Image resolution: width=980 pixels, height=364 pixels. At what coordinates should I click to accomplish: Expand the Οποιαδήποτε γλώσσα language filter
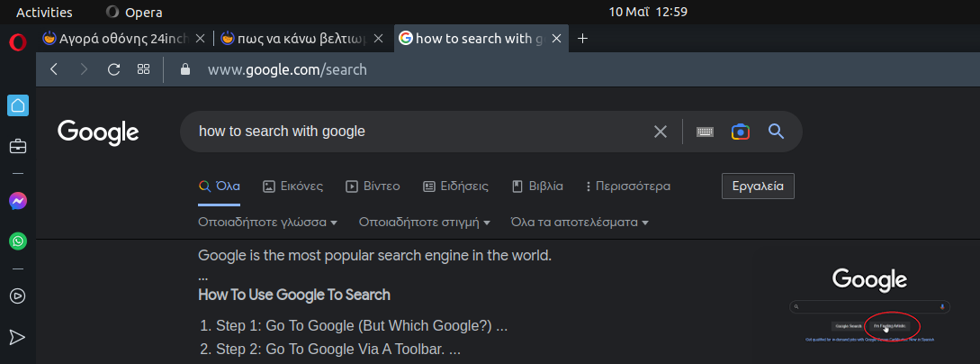[267, 222]
